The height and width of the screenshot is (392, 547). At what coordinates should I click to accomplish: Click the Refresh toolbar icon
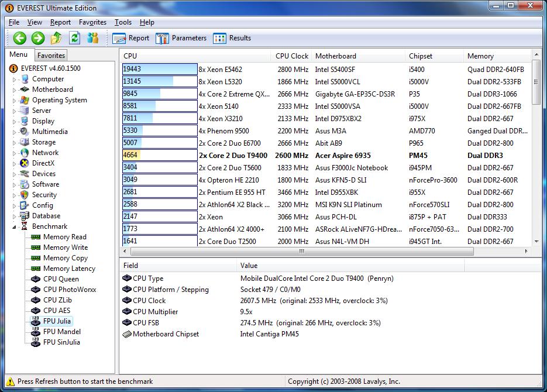coord(75,37)
